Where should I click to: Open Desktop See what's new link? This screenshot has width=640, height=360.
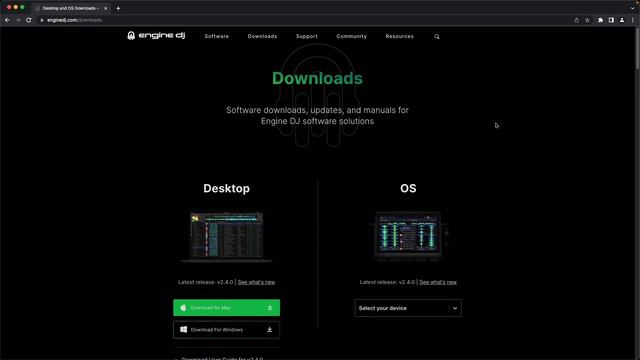tap(256, 282)
